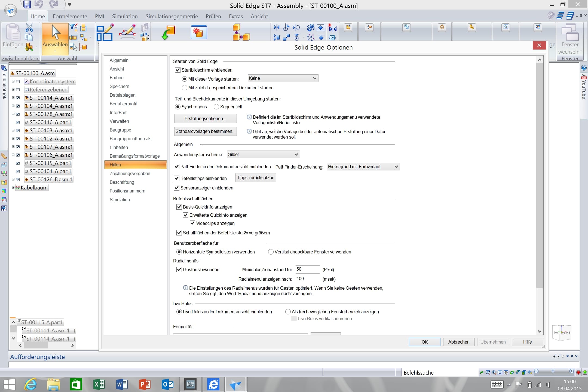Click the Erstellungsoptionen button
This screenshot has width=588, height=392.
click(206, 118)
